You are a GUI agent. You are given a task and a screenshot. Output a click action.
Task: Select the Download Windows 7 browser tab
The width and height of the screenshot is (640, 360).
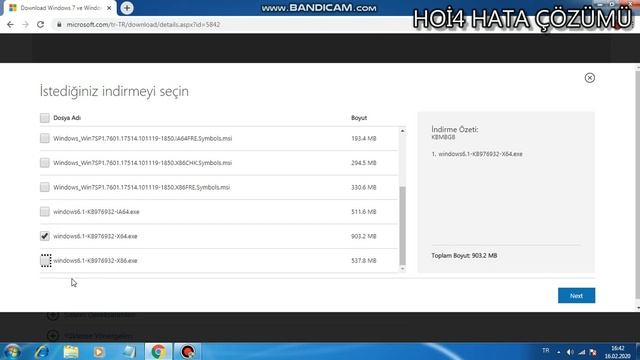tap(59, 8)
